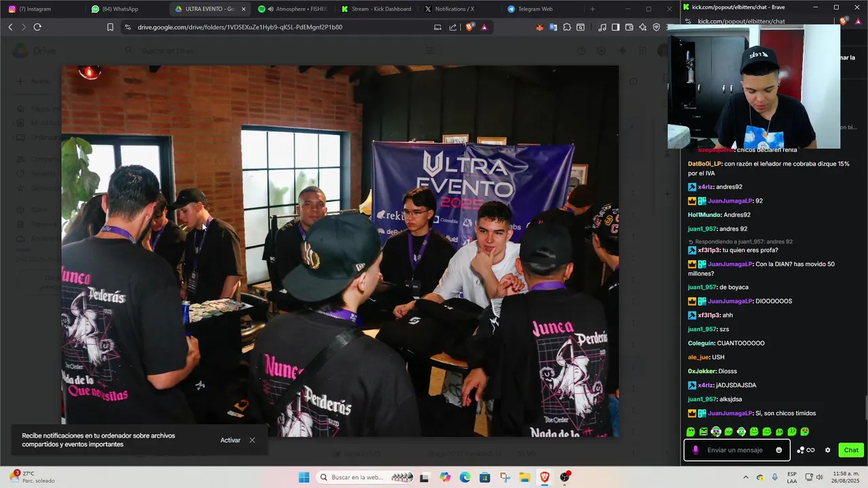Image resolution: width=868 pixels, height=488 pixels.
Task: Click the tab search extension icon
Action: (580, 27)
